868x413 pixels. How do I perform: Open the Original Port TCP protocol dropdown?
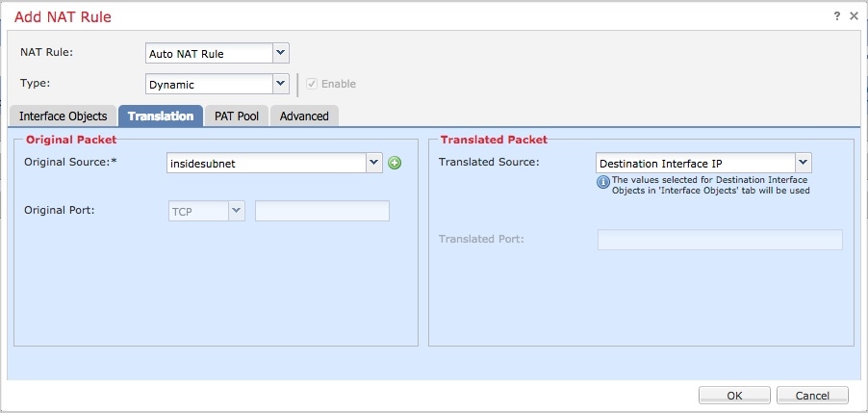(236, 211)
